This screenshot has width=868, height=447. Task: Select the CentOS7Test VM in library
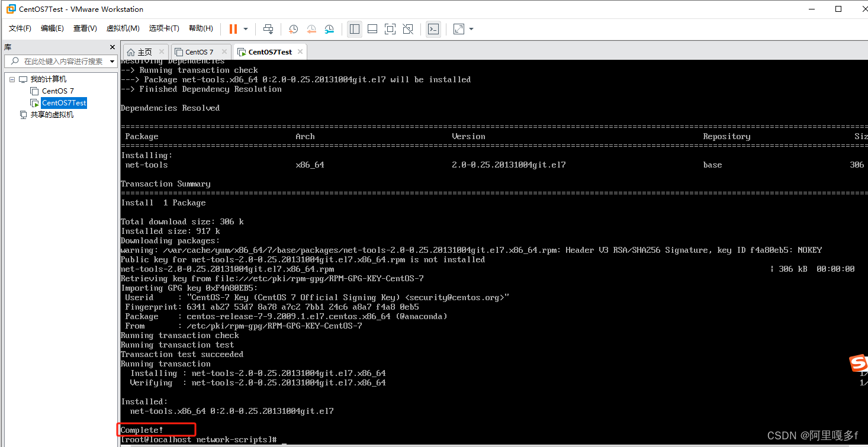coord(63,102)
